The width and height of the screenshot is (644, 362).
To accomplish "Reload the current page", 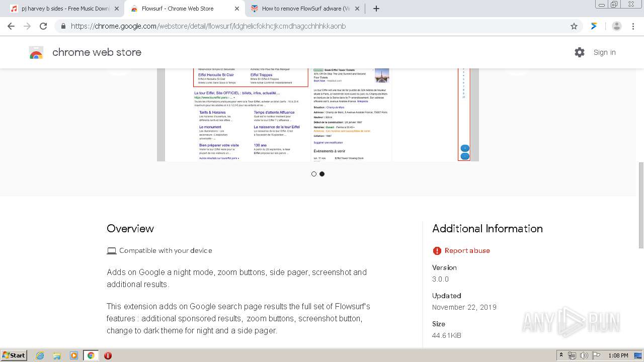I will tap(43, 26).
